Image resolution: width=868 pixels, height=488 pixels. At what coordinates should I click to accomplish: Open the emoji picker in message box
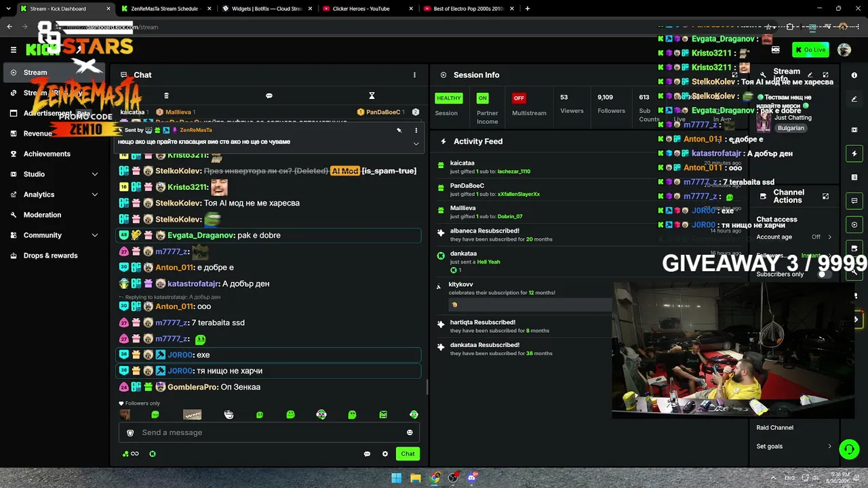(410, 432)
